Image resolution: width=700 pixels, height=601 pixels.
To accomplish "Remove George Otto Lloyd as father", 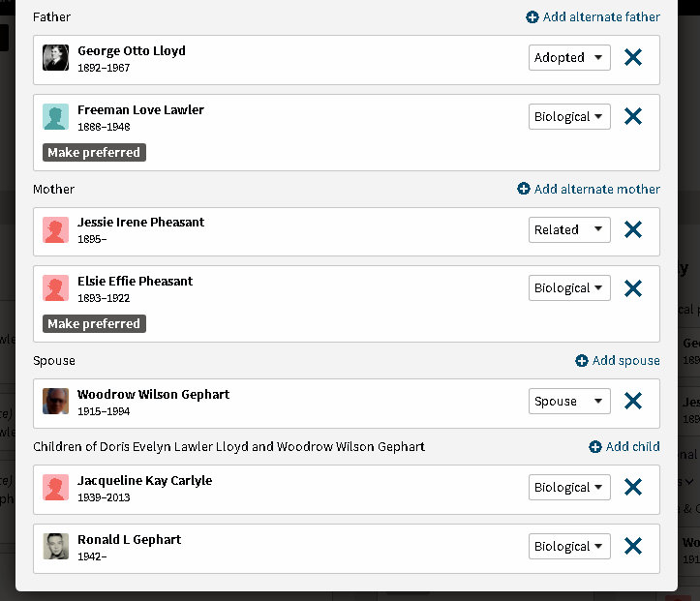I will (x=633, y=58).
